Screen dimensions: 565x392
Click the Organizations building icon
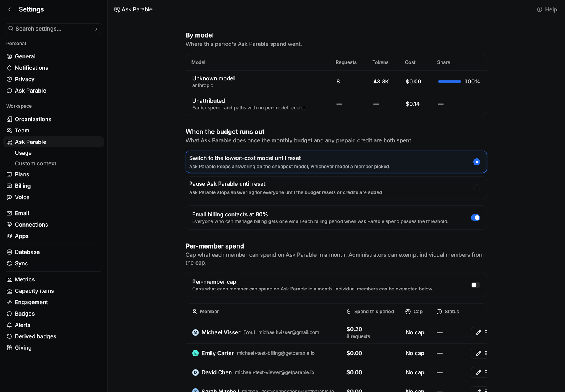click(x=9, y=119)
